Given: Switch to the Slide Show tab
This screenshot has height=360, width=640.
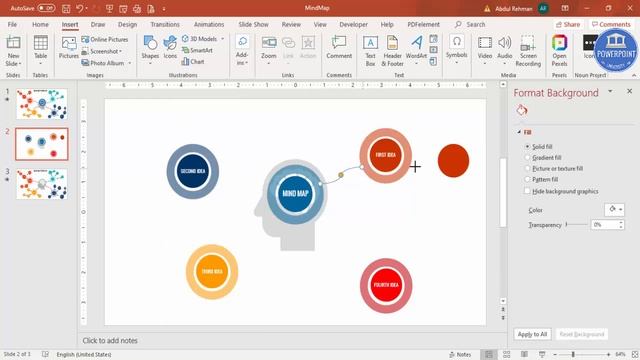Looking at the screenshot, I should point(253,24).
